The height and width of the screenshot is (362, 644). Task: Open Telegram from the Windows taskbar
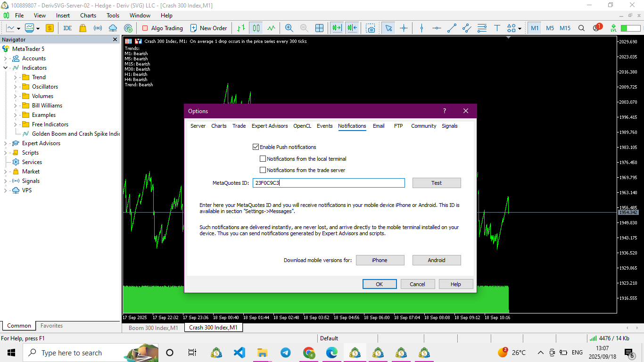pos(286,353)
